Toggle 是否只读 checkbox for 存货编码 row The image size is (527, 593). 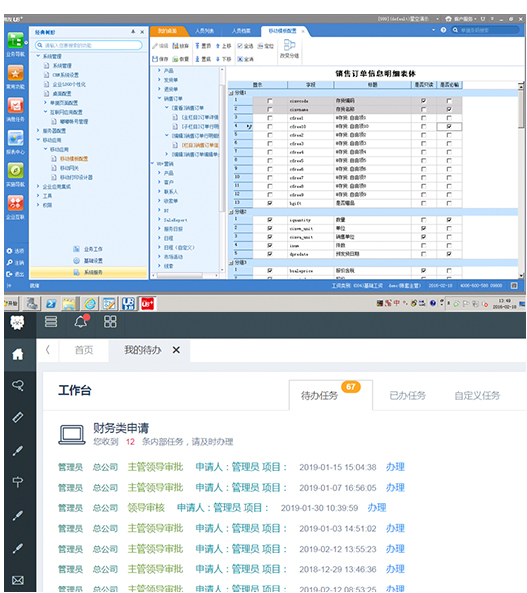pos(423,101)
